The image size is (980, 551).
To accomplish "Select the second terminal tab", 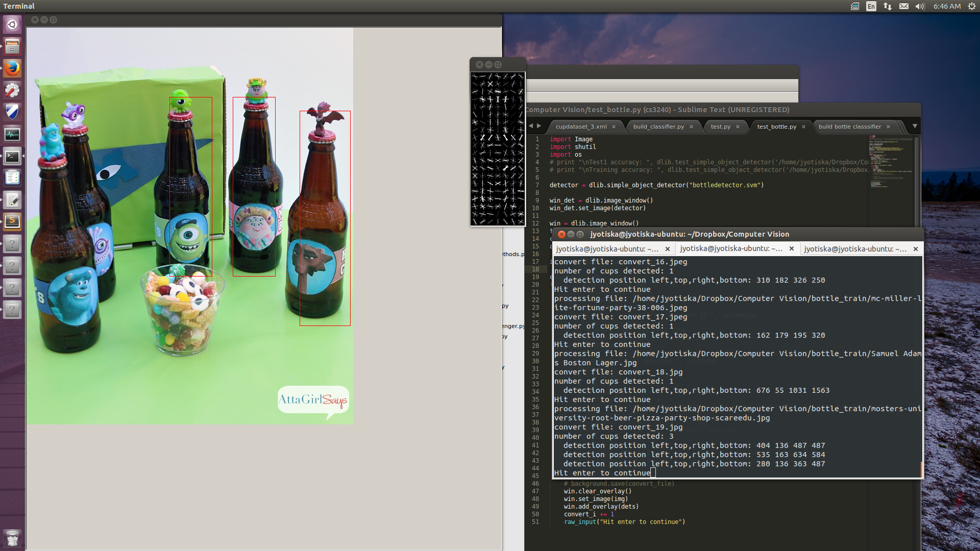I will [730, 248].
